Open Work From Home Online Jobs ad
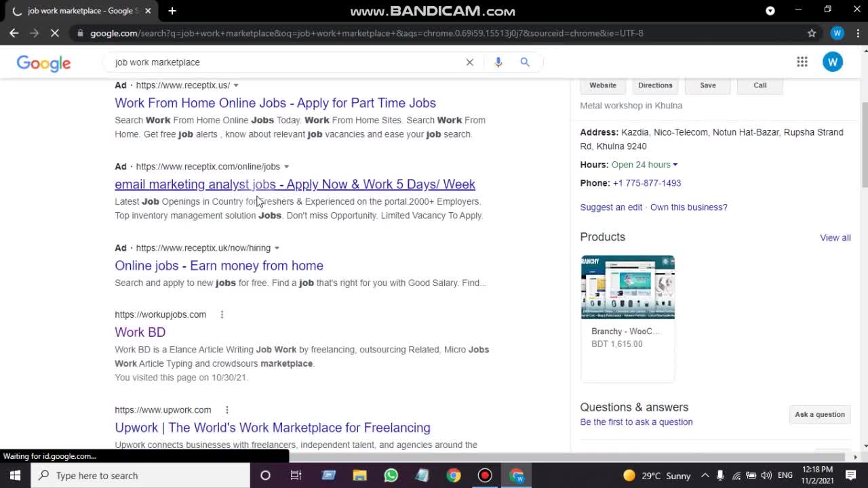Viewport: 868px width, 488px height. tap(275, 103)
